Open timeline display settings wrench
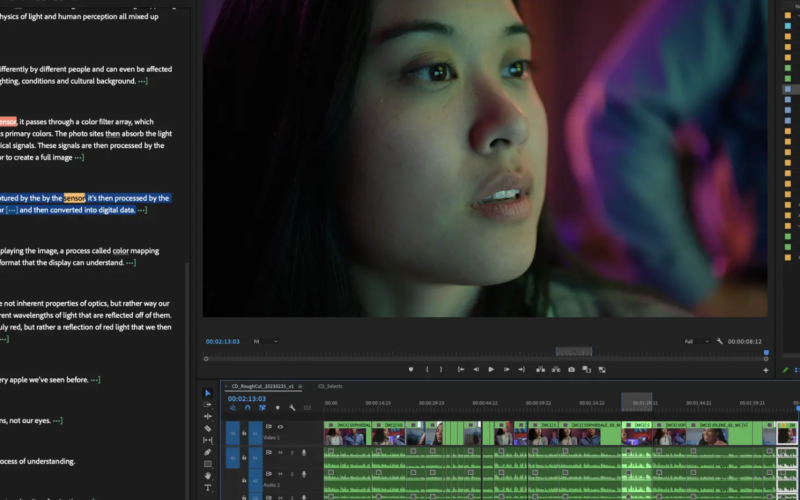Screen dimensions: 800x500 pyautogui.click(x=292, y=407)
